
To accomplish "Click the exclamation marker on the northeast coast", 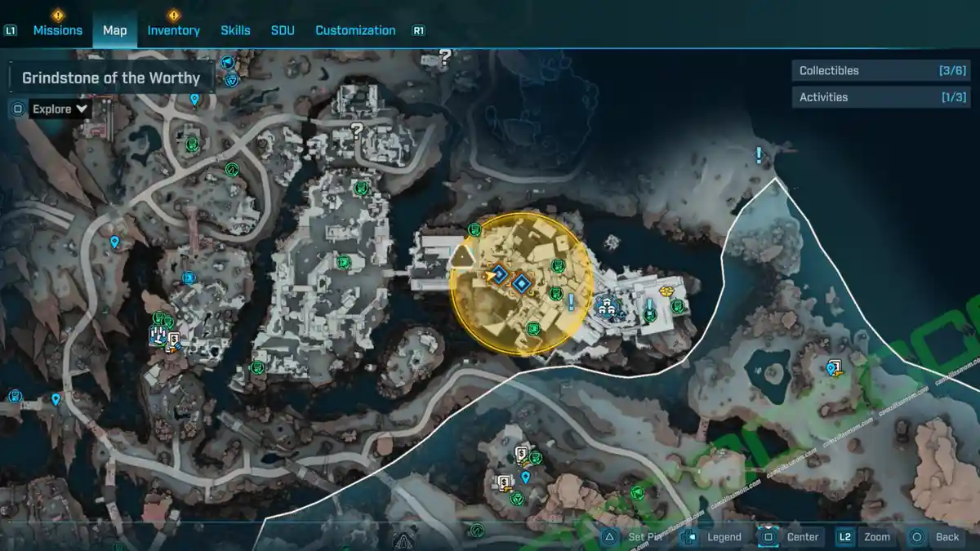I will click(x=759, y=155).
